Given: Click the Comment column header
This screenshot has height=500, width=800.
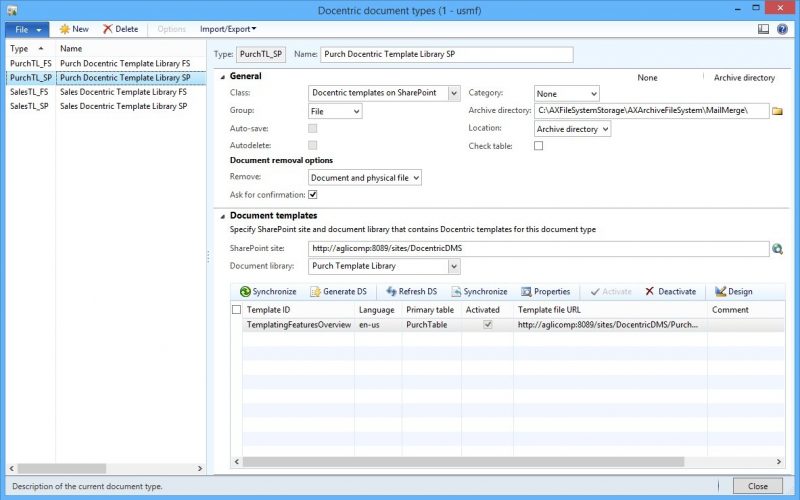Looking at the screenshot, I should (x=746, y=310).
